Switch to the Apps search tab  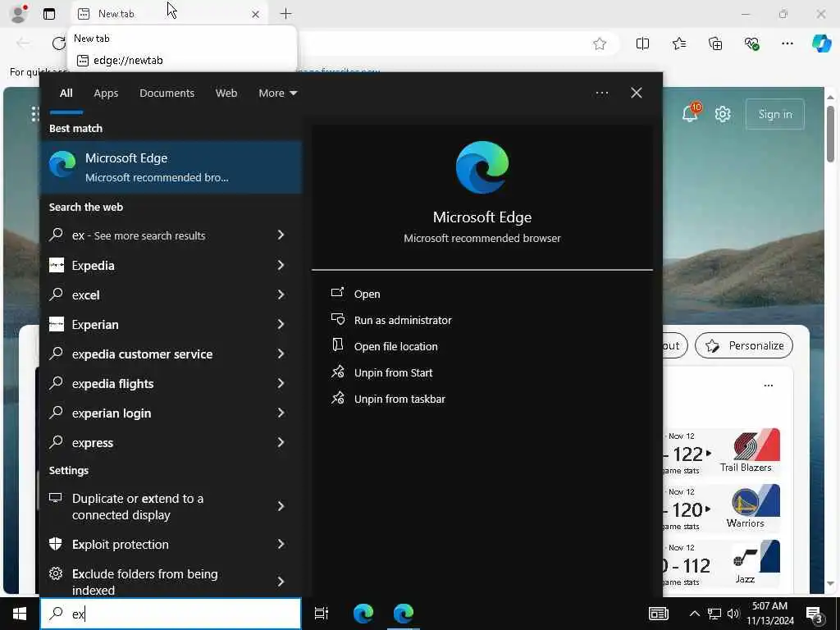pos(106,94)
